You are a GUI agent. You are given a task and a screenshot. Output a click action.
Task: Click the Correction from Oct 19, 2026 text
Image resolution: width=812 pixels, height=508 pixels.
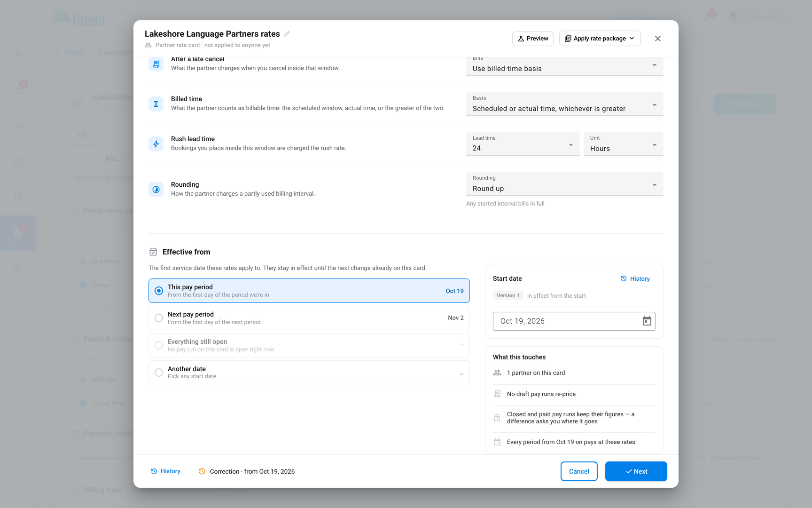[252, 471]
